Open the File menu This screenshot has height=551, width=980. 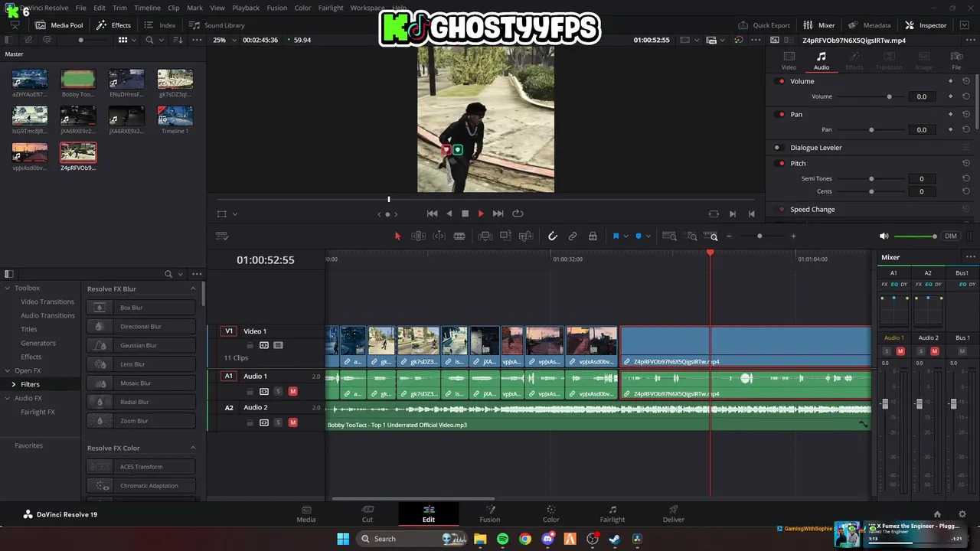(80, 8)
